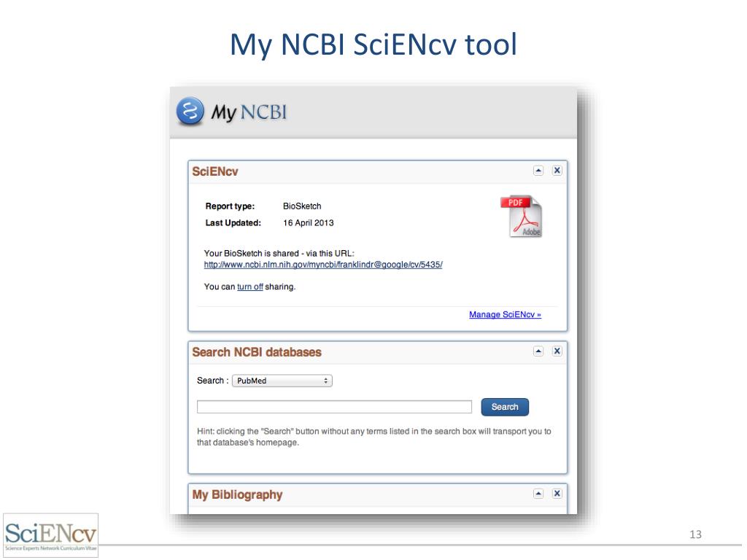Click the BioSketch report type value
Viewport: 747px width, 560px height.
(x=302, y=206)
